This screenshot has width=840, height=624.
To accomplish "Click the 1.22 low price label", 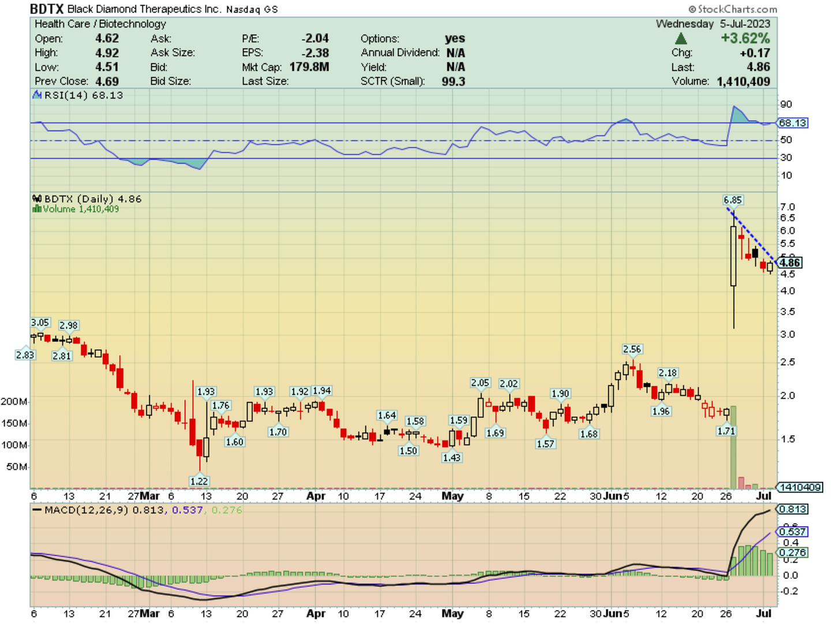I will coord(199,481).
